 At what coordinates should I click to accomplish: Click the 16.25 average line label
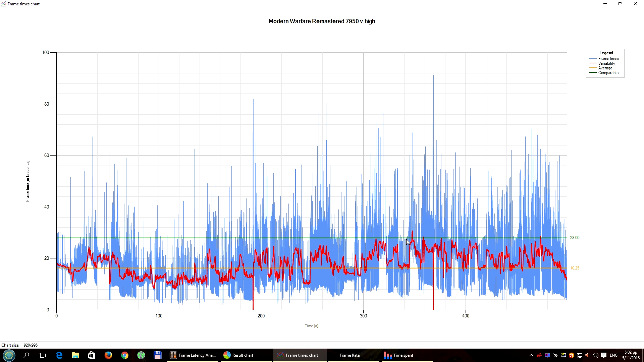575,268
